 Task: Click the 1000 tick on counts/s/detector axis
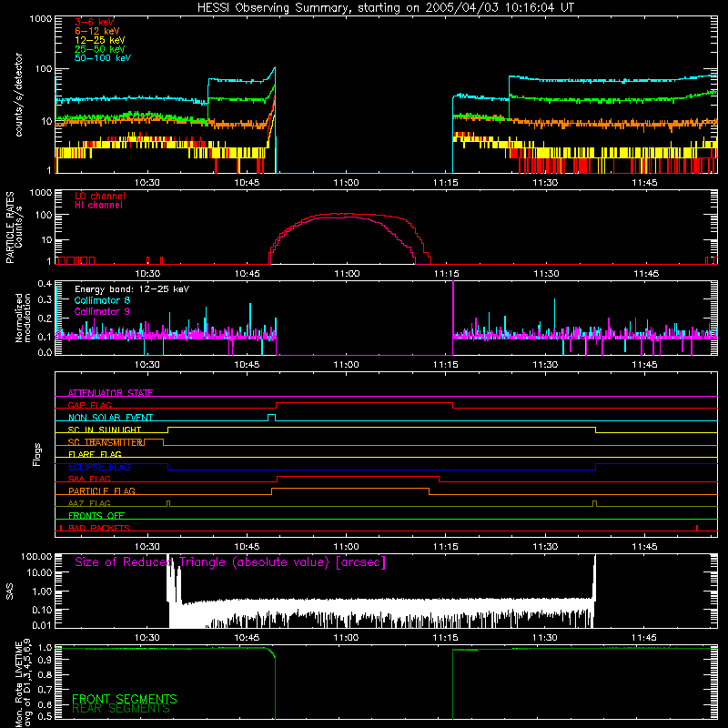coord(40,19)
